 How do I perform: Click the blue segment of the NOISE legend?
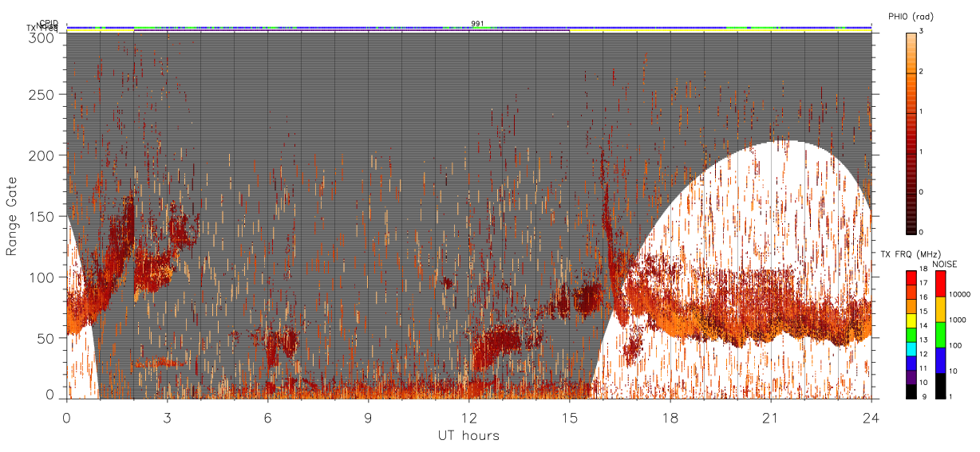point(940,360)
